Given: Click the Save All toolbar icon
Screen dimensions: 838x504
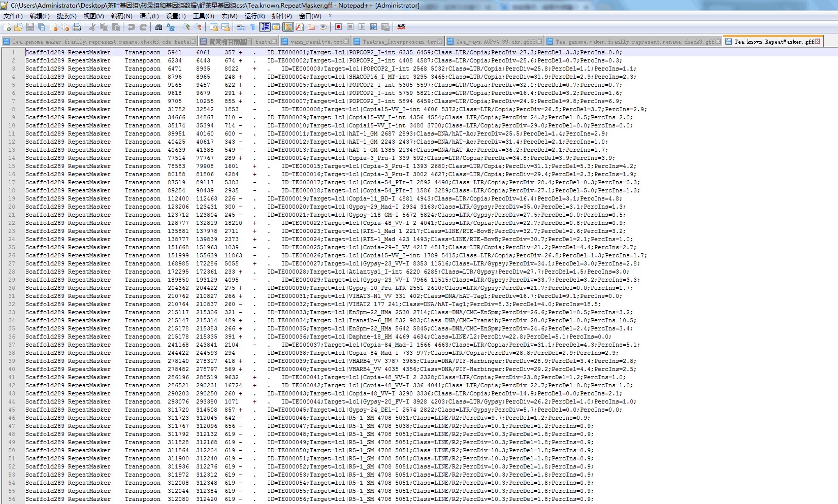Looking at the screenshot, I should pyautogui.click(x=42, y=27).
